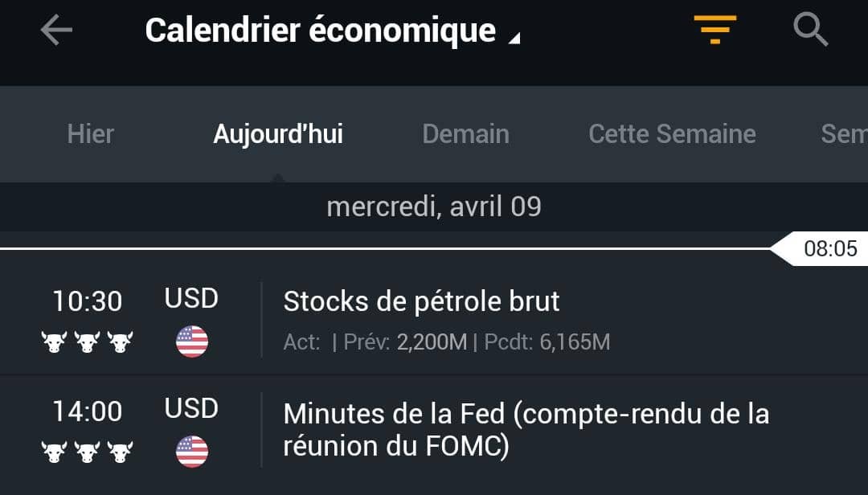Switch to the Hier tab
The height and width of the screenshot is (495, 868).
point(91,134)
